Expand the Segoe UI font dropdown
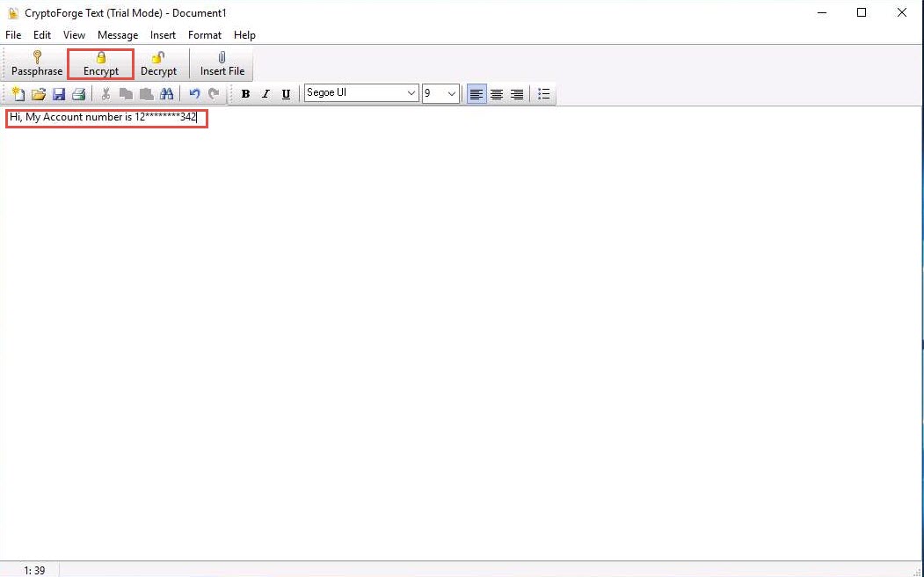Image resolution: width=924 pixels, height=577 pixels. coord(411,94)
